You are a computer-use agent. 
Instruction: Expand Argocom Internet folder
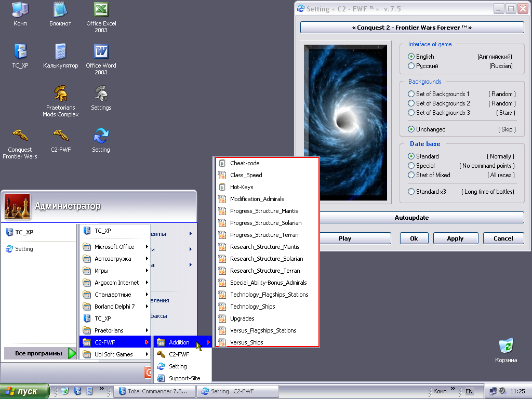click(115, 282)
